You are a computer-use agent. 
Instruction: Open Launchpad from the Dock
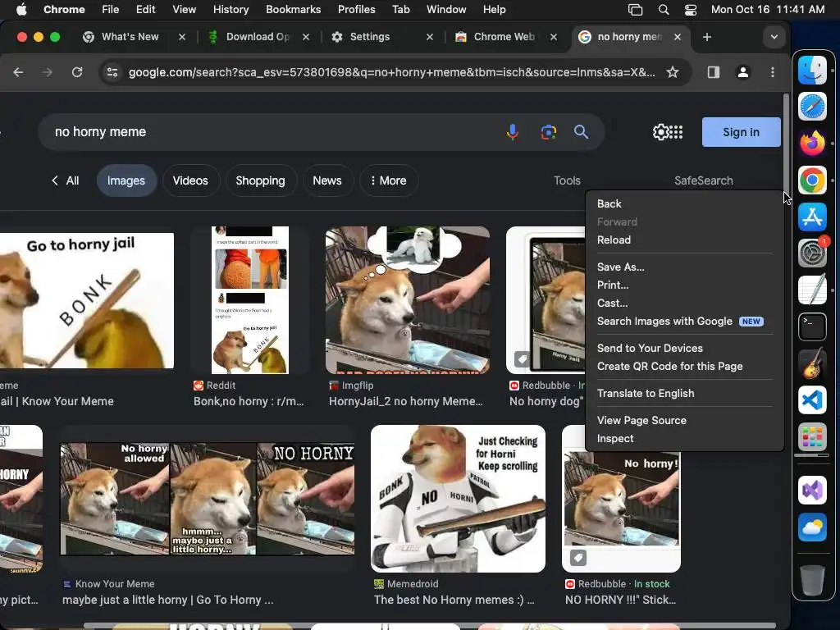813,437
